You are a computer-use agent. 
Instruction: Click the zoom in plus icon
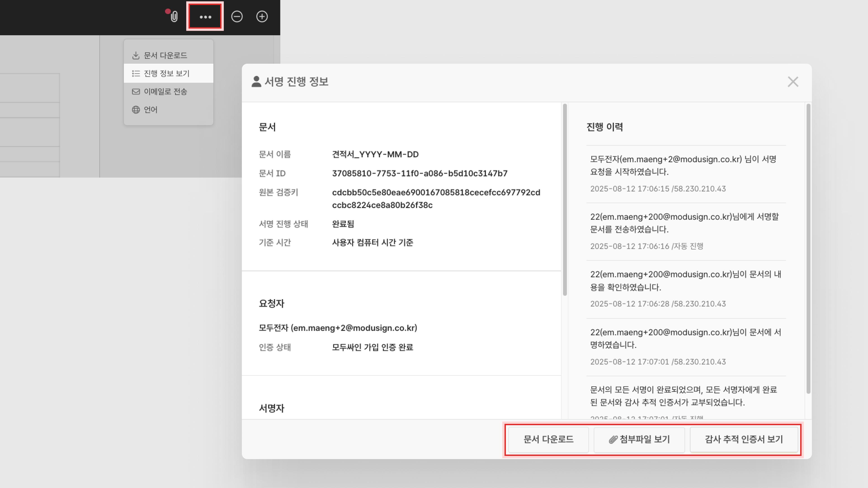[262, 16]
